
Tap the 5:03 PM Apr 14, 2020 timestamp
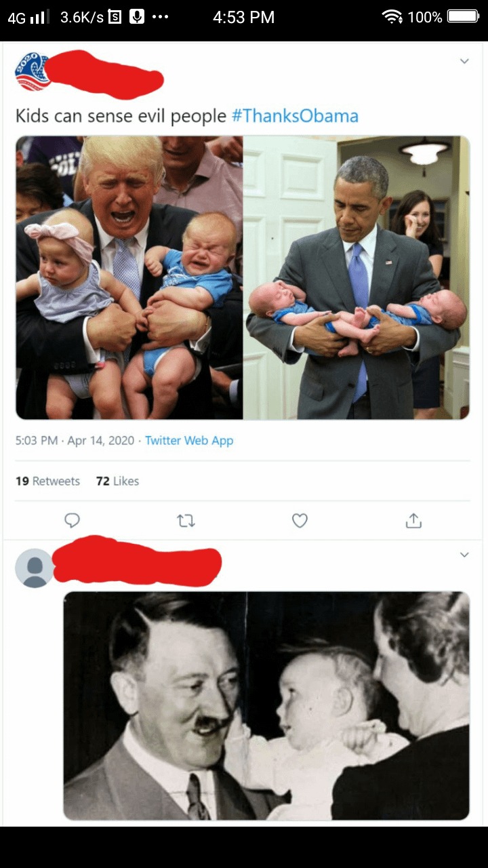click(75, 441)
